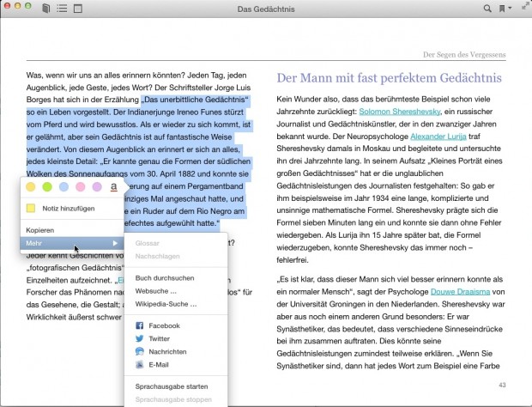Click the yellow note icon

pos(31,209)
